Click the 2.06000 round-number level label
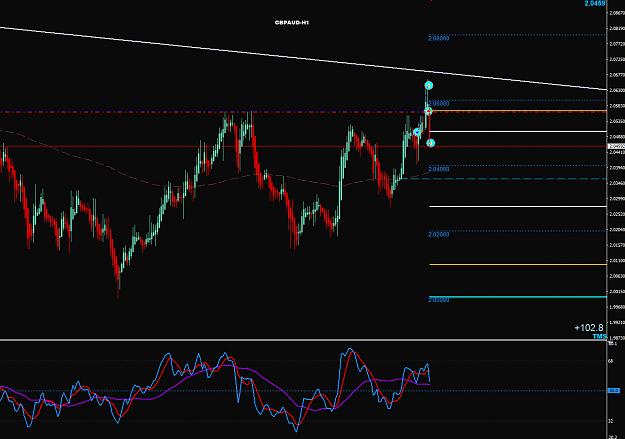625x439 pixels. (x=439, y=104)
